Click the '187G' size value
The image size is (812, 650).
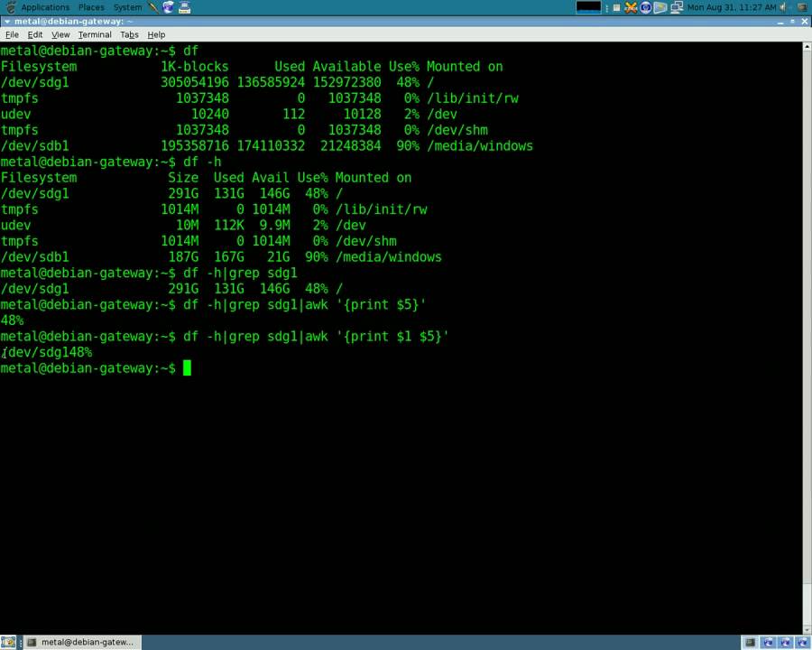(183, 257)
